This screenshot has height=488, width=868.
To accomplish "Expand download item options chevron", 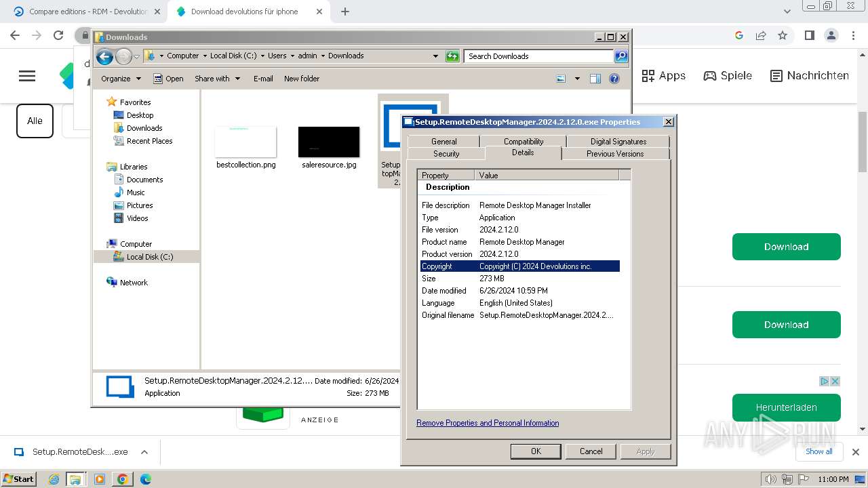I will [144, 452].
